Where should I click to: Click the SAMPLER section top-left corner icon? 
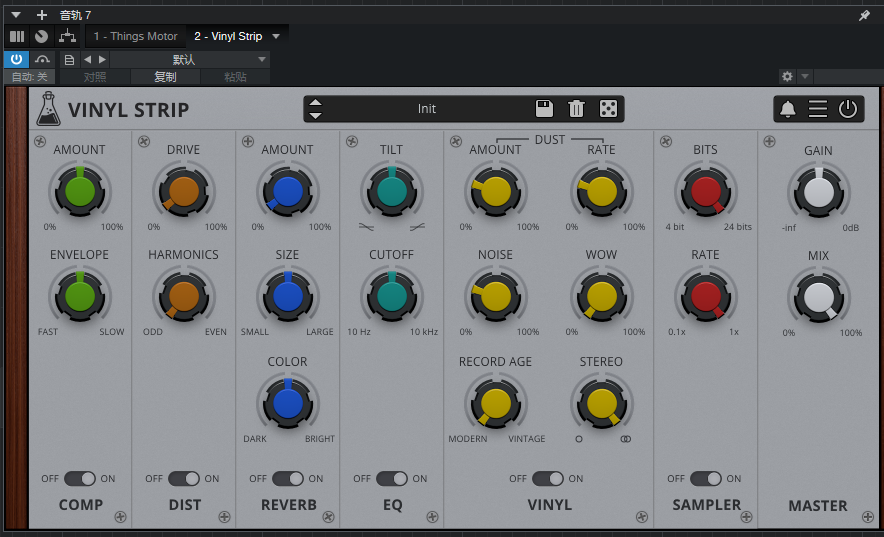click(x=666, y=141)
